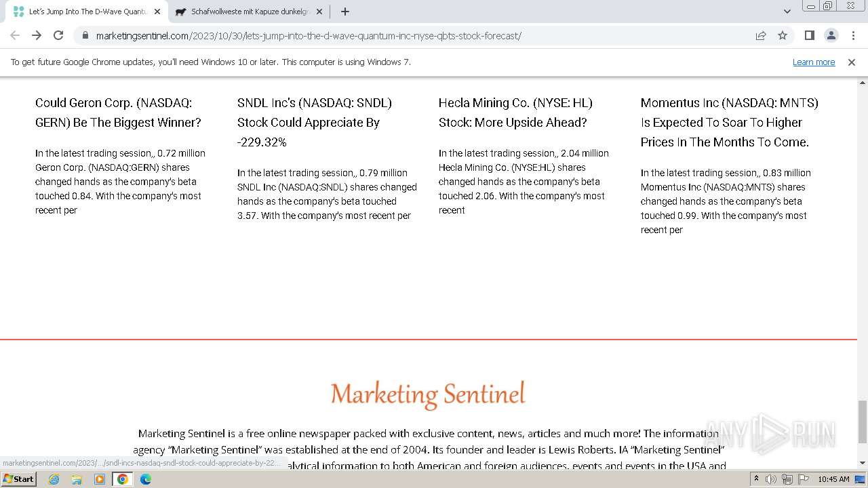Dismiss the Chrome update notification
The width and height of the screenshot is (868, 488).
852,62
